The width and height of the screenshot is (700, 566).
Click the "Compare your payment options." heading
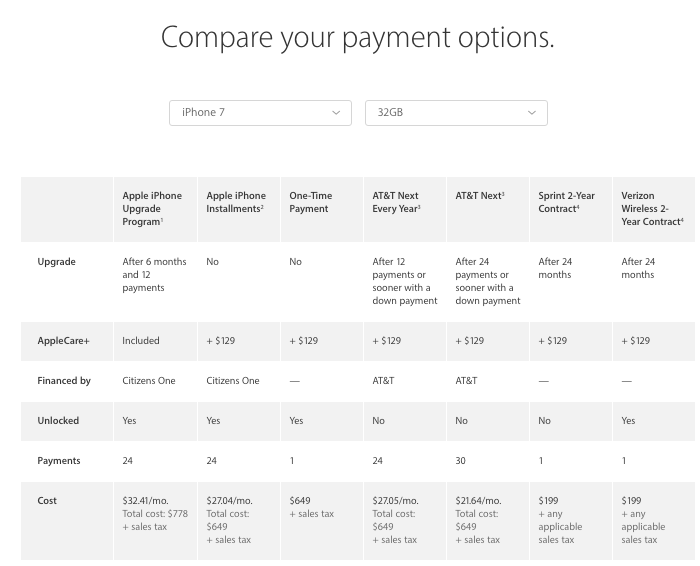coord(358,37)
